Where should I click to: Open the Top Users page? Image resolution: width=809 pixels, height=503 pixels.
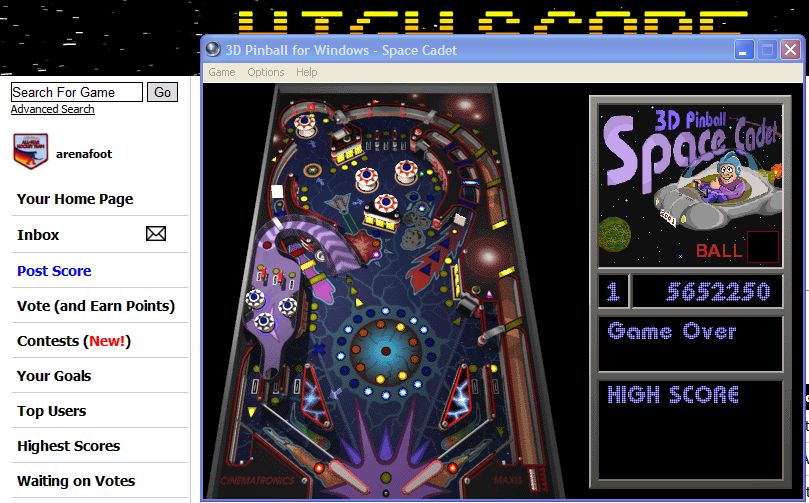tap(52, 411)
